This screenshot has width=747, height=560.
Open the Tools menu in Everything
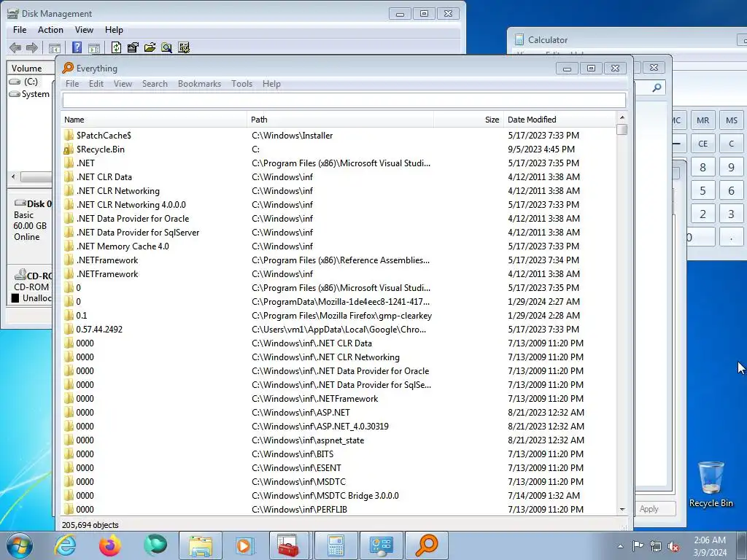click(x=241, y=84)
